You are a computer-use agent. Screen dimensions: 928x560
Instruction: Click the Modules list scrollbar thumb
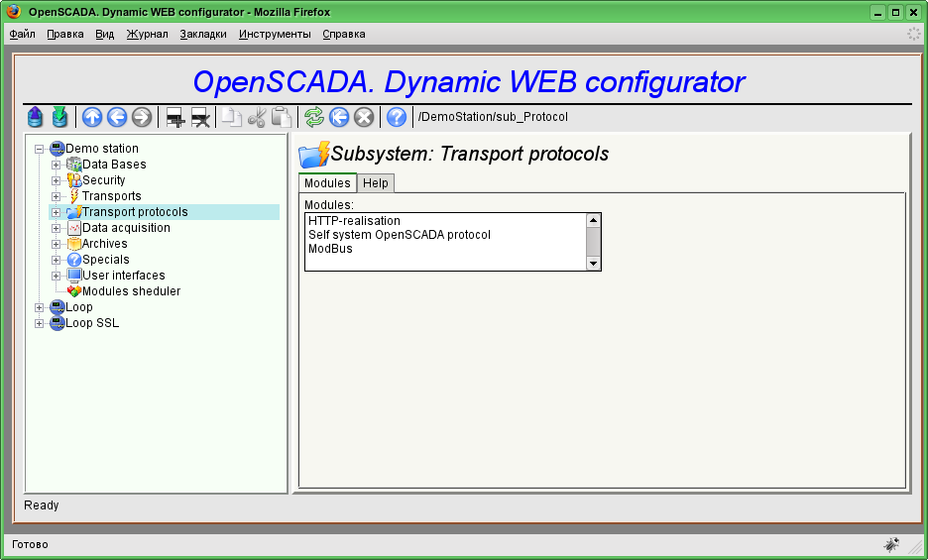tap(593, 242)
